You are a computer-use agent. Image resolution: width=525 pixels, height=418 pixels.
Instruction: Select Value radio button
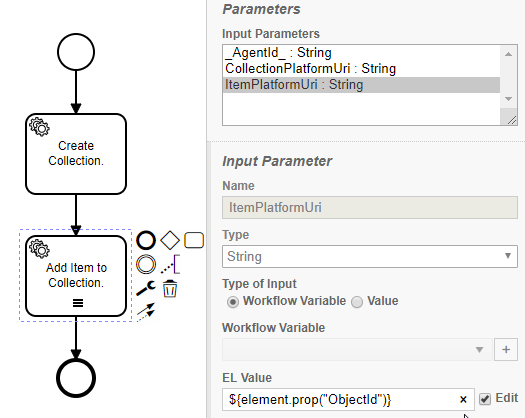pos(357,302)
